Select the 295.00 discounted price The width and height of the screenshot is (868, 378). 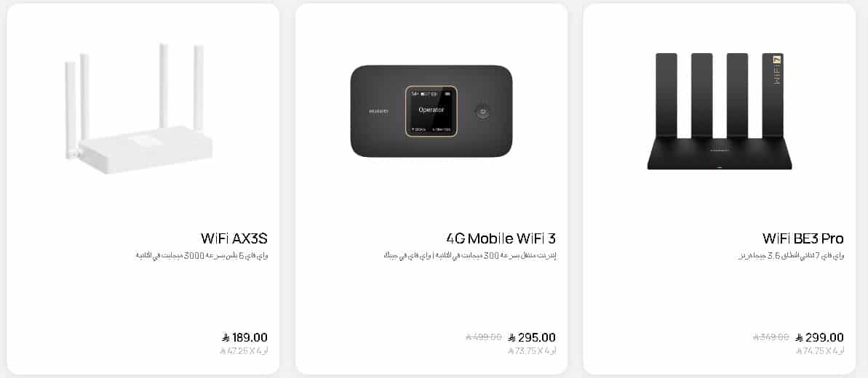pyautogui.click(x=532, y=337)
